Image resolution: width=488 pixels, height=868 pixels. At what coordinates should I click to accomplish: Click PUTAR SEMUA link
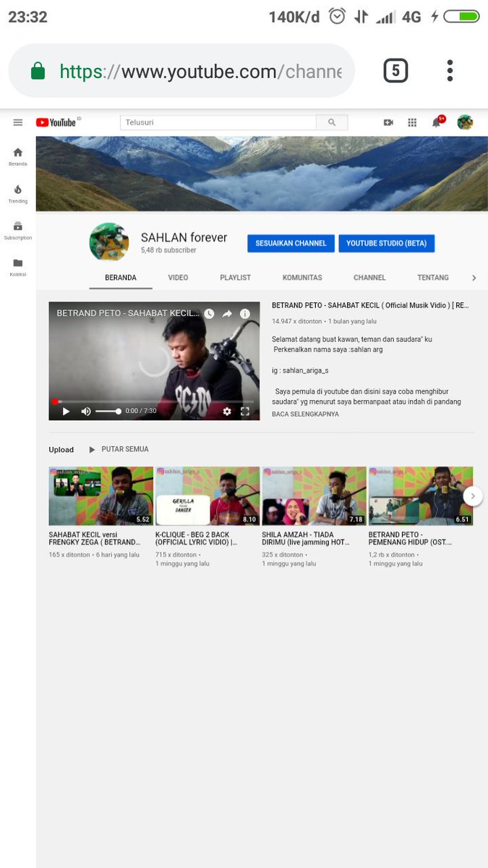[x=125, y=449]
